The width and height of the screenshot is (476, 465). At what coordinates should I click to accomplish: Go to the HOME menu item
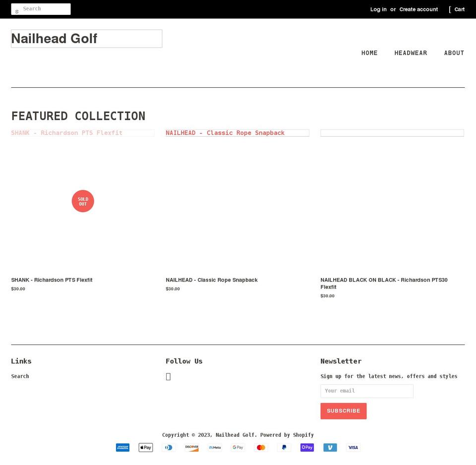coord(369,53)
